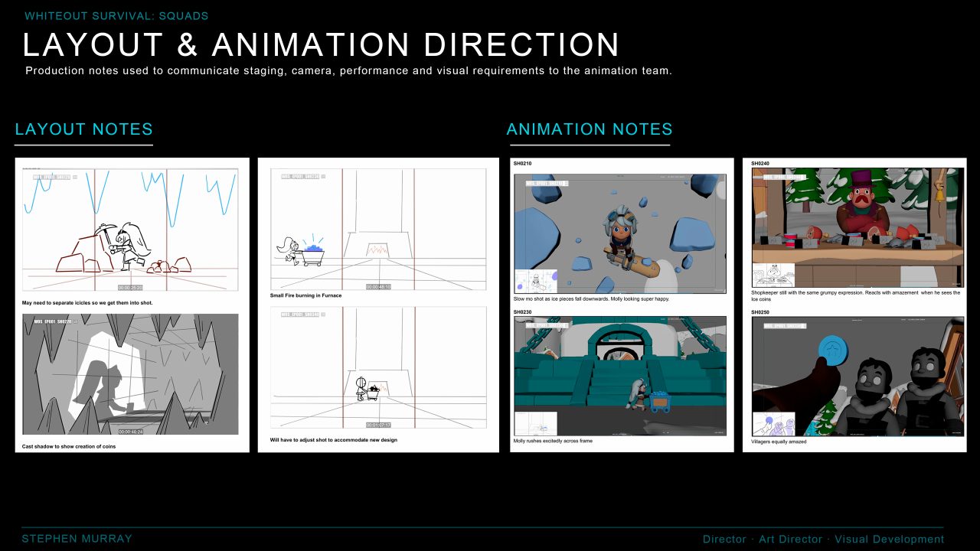Click the storyboard inset on the SH0210 render
This screenshot has width=980, height=551.
(536, 281)
